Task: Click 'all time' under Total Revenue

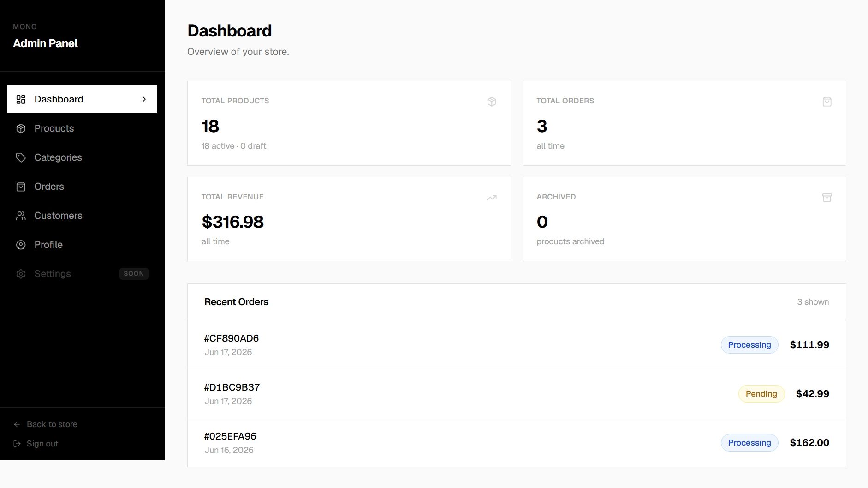Action: pyautogui.click(x=215, y=241)
